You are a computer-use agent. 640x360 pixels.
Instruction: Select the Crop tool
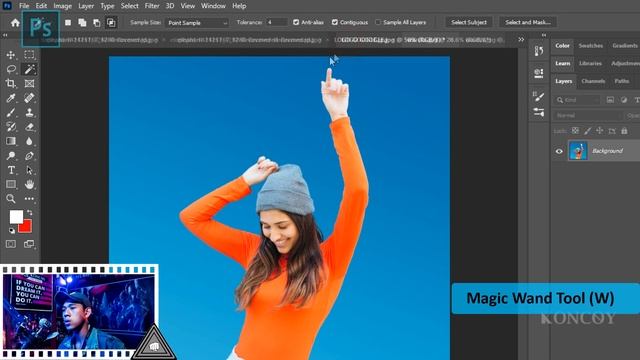[x=11, y=84]
